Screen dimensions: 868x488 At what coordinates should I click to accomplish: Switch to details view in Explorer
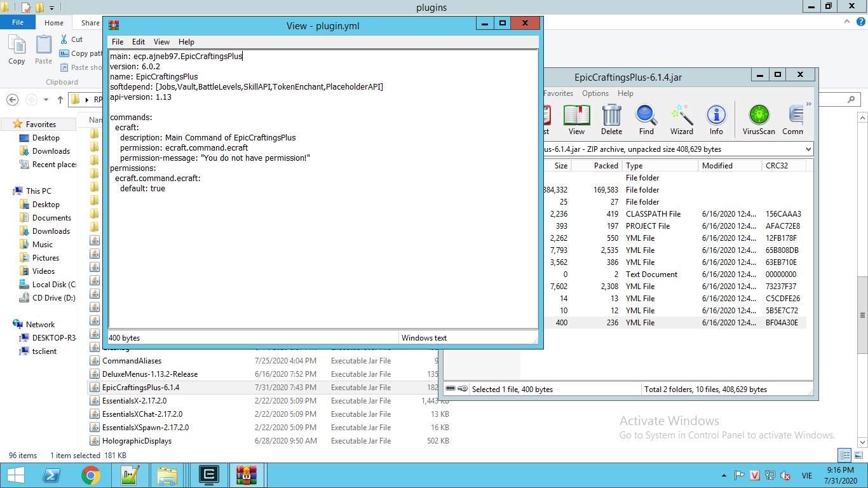coord(844,455)
